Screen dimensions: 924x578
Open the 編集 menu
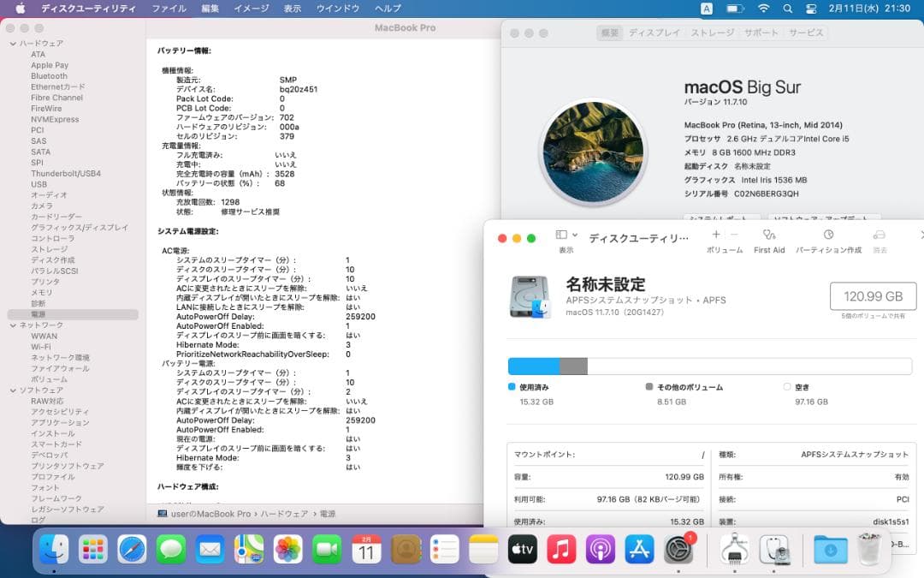210,9
